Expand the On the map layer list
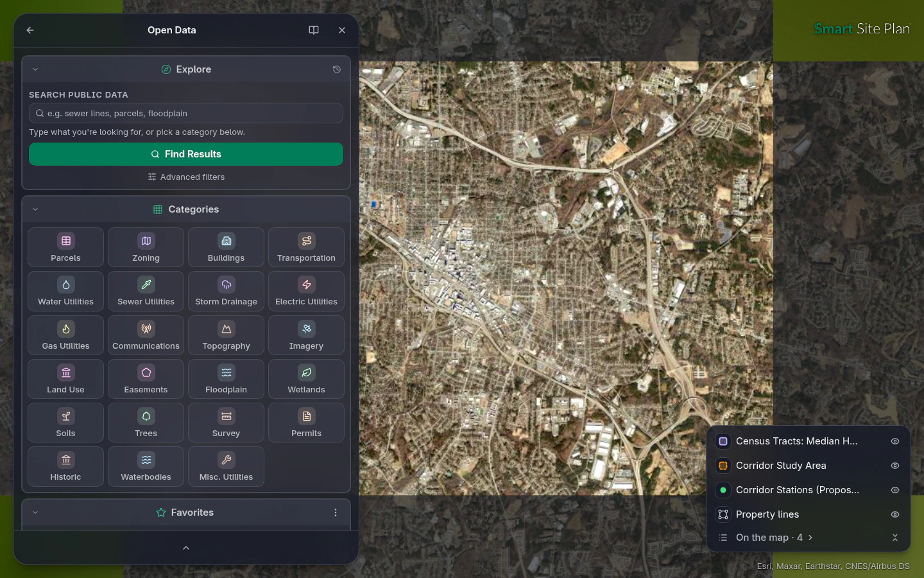Viewport: 924px width, 578px height. [x=774, y=538]
